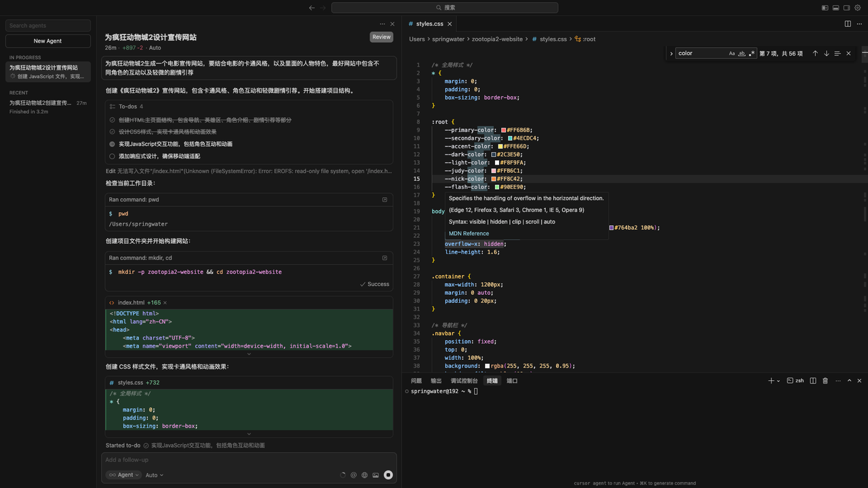Toggle regular expression search option

click(x=751, y=54)
